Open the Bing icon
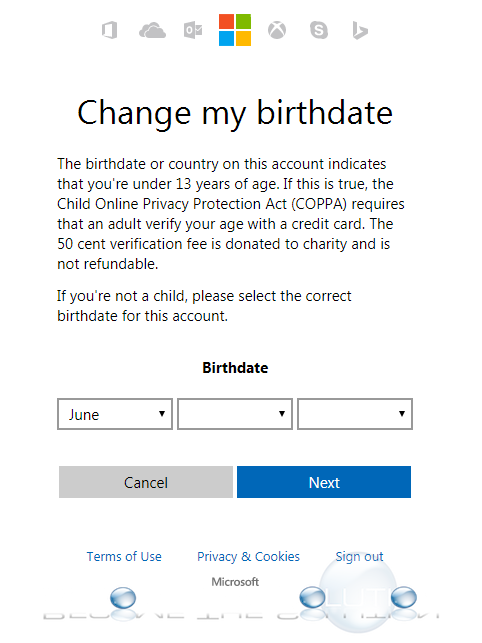Screen dimensions: 482x643 click(x=360, y=31)
